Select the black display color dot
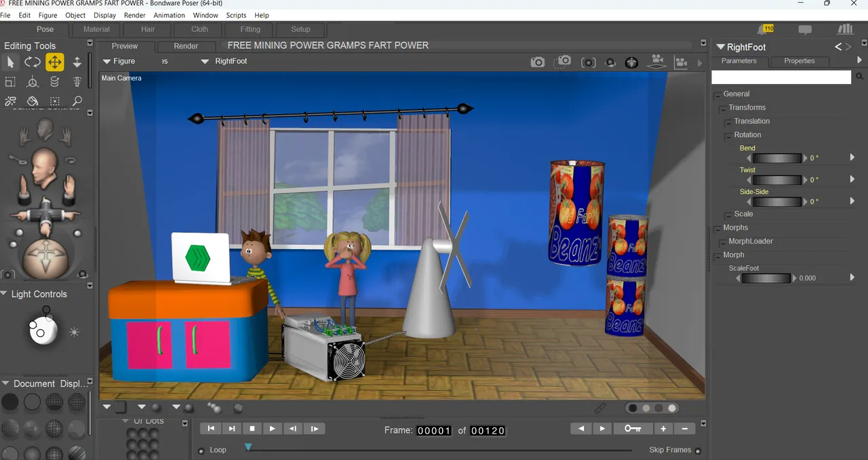This screenshot has width=868, height=460. click(633, 408)
